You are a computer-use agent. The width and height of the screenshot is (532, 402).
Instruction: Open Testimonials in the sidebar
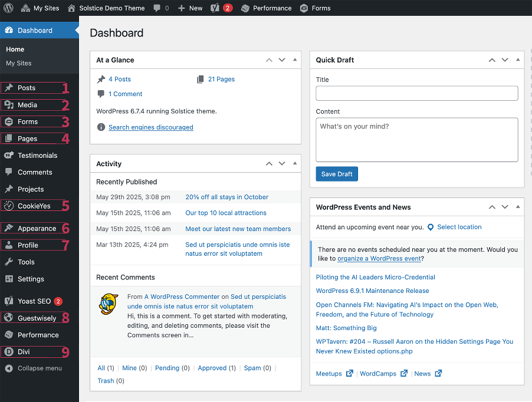[37, 155]
